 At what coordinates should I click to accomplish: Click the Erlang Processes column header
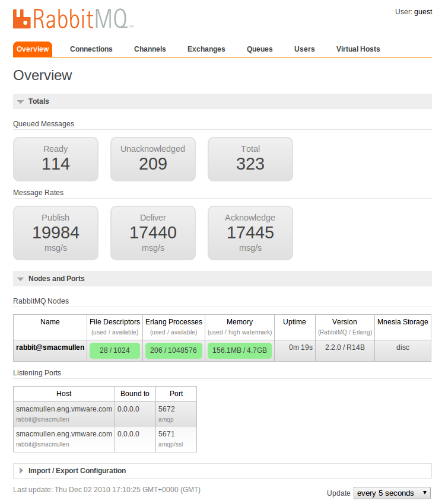click(x=174, y=327)
